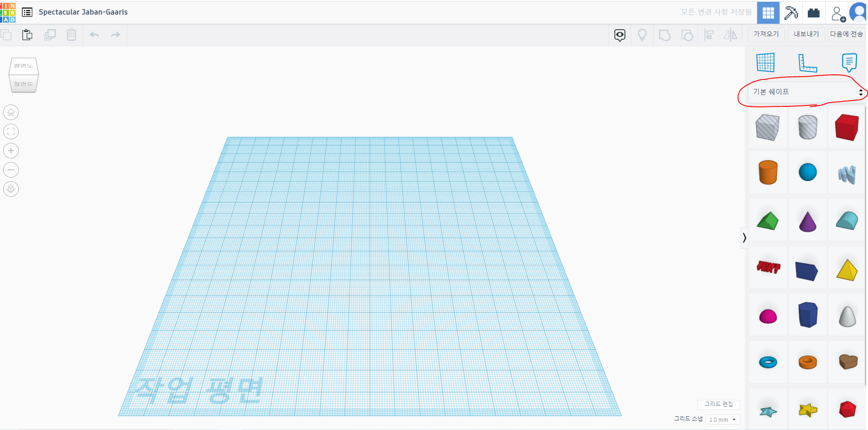The width and height of the screenshot is (868, 430).
Task: Open the user profile avatar
Action: coord(859,13)
